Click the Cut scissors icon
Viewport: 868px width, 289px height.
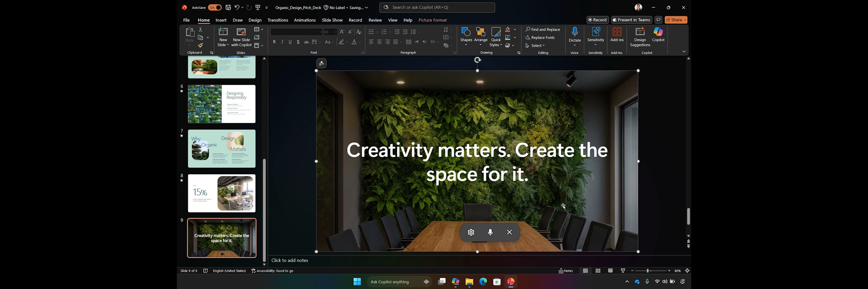201,30
